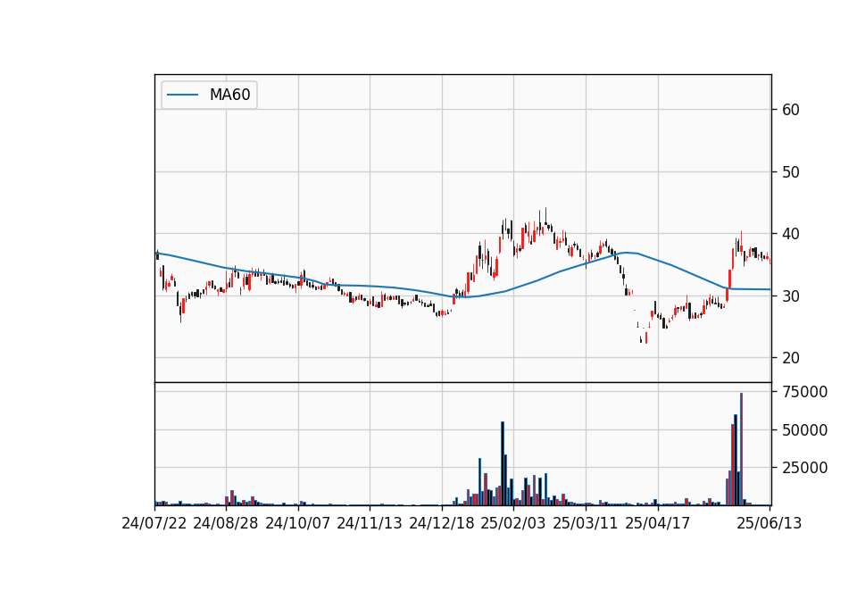Click the price axis value 40
857x616 pixels.
791,234
